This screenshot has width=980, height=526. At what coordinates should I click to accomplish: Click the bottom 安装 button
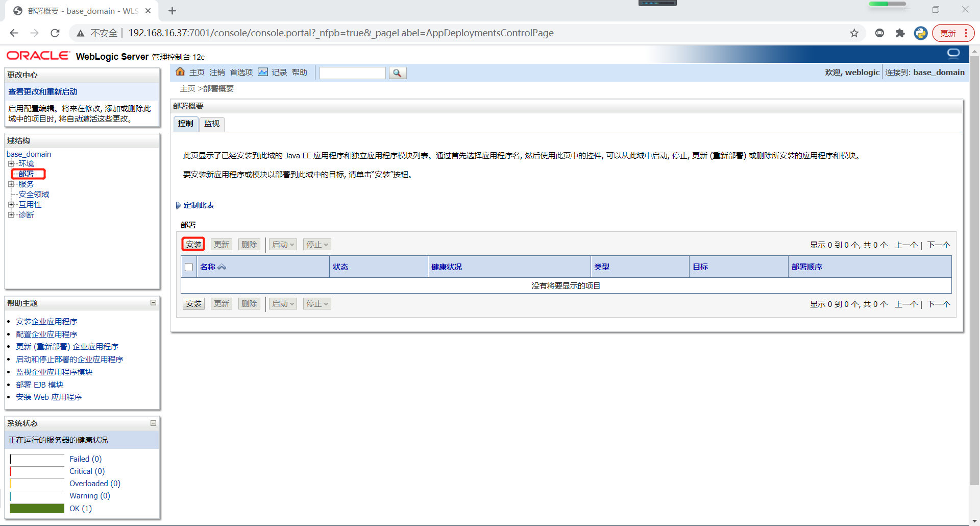[x=193, y=304]
